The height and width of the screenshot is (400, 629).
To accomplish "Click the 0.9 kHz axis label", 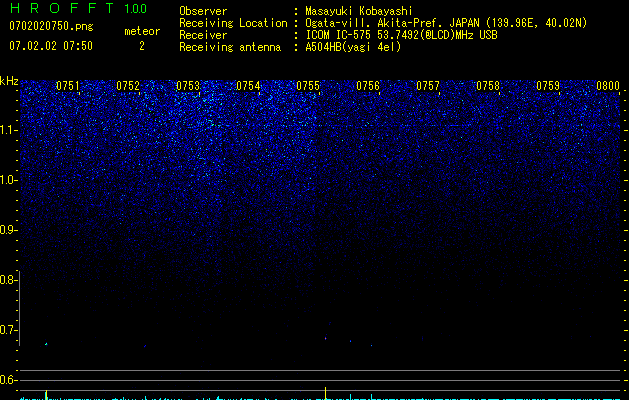I will pos(7,230).
